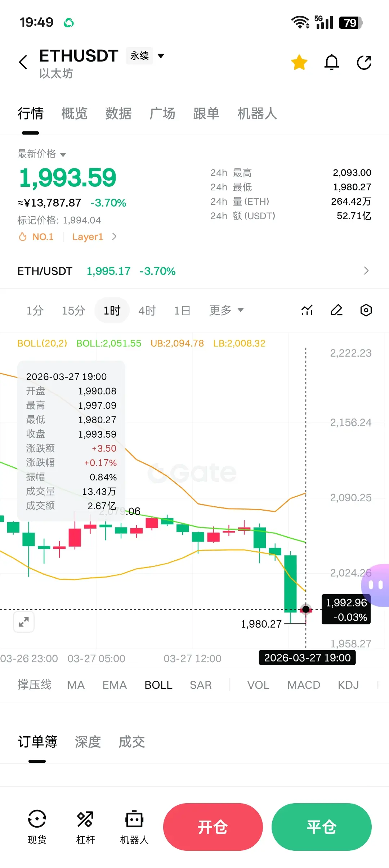Image resolution: width=389 pixels, height=868 pixels.
Task: Expand 最新价格 price type dropdown
Action: tap(42, 154)
